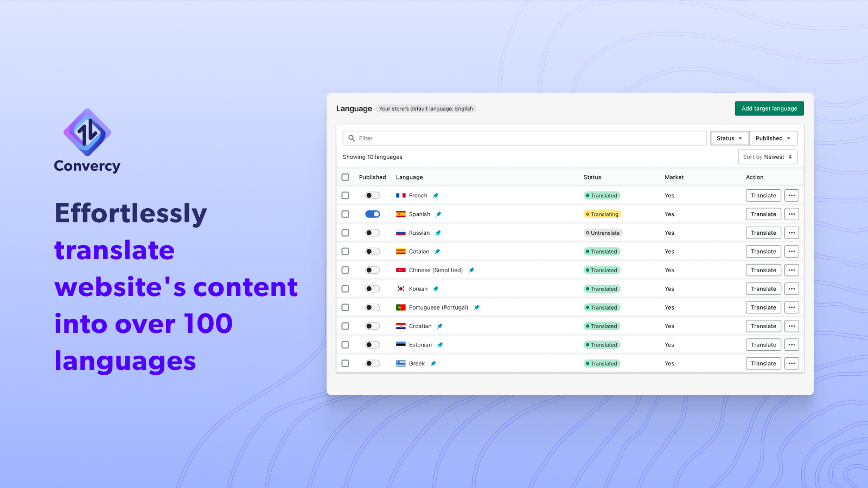The height and width of the screenshot is (488, 868).
Task: Click the pin icon next to Greek
Action: (x=433, y=364)
